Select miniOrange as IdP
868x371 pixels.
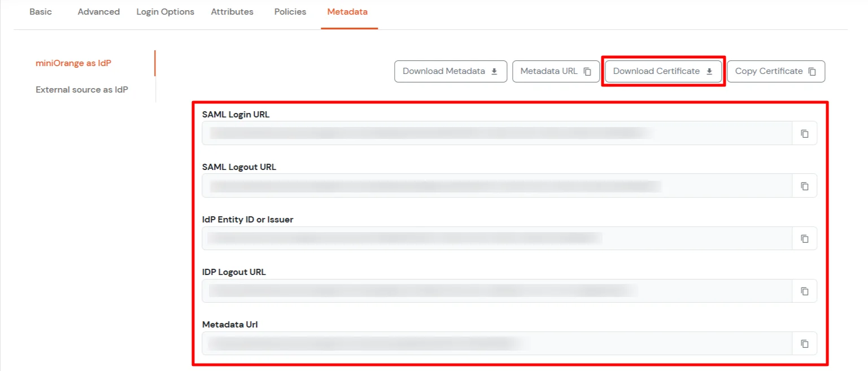tap(73, 63)
